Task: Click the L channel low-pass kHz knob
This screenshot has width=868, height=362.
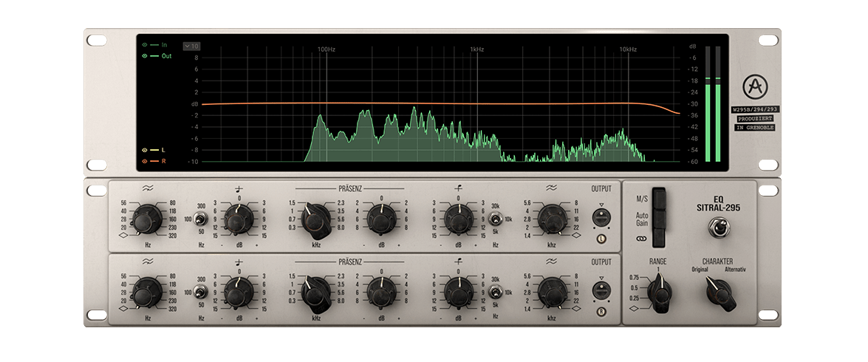Action: click(x=551, y=219)
